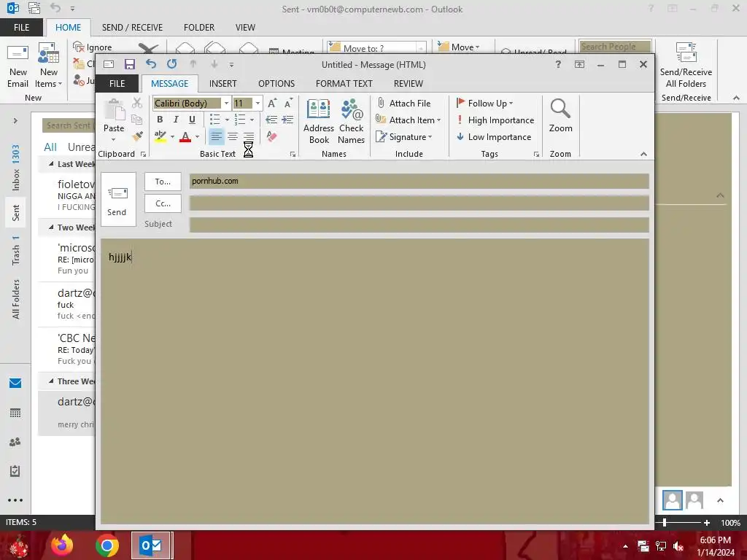Click New Email in Outlook ribbon
This screenshot has height=560, width=747.
18,66
